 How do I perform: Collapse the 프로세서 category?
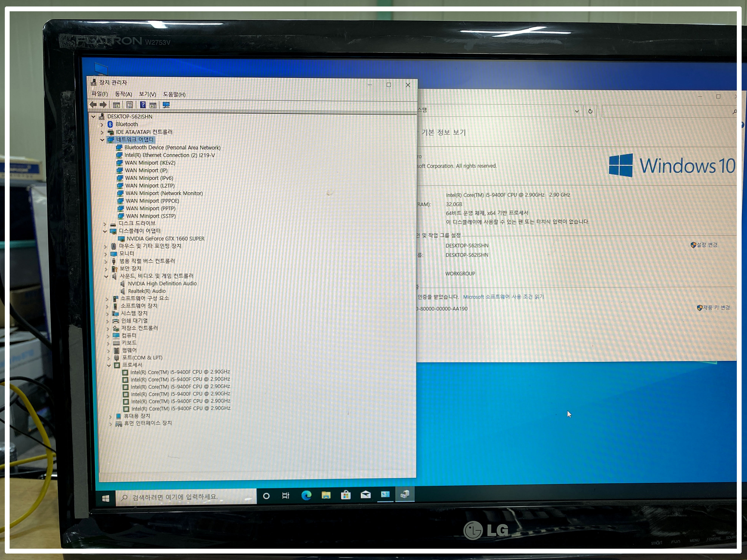click(x=109, y=365)
